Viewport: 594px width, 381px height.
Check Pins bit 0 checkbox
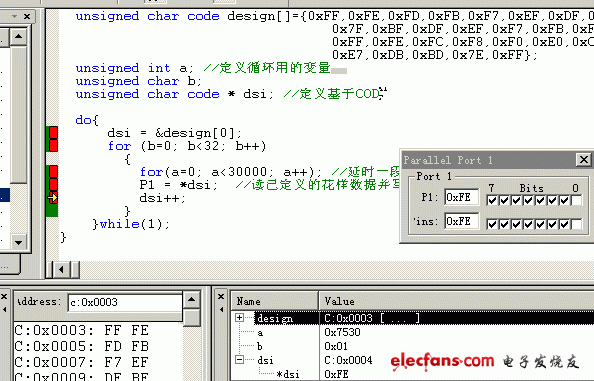(577, 224)
